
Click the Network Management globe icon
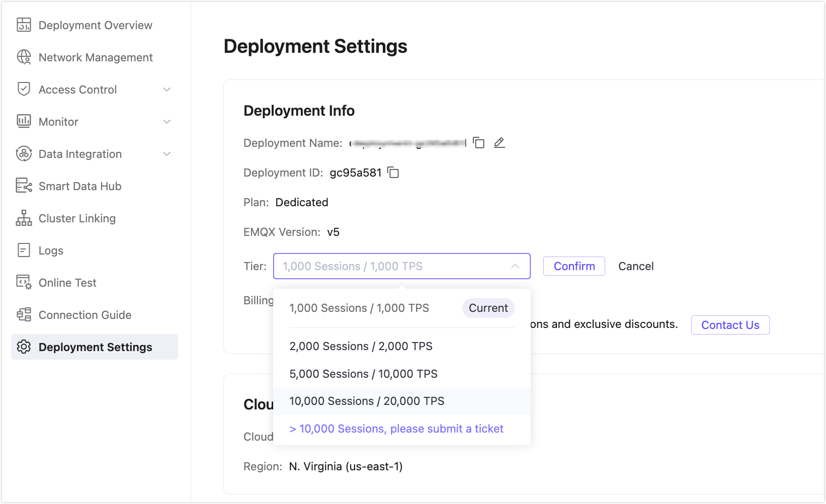point(24,57)
